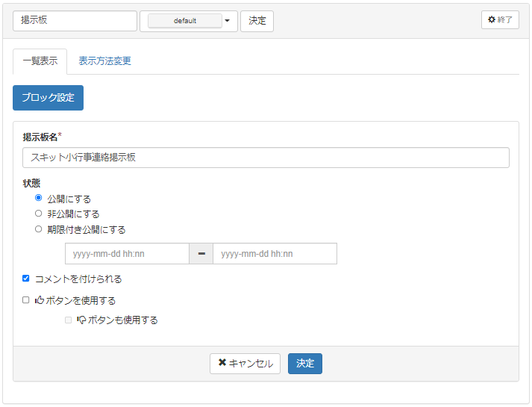Select the 一覧表示 tab

40,61
